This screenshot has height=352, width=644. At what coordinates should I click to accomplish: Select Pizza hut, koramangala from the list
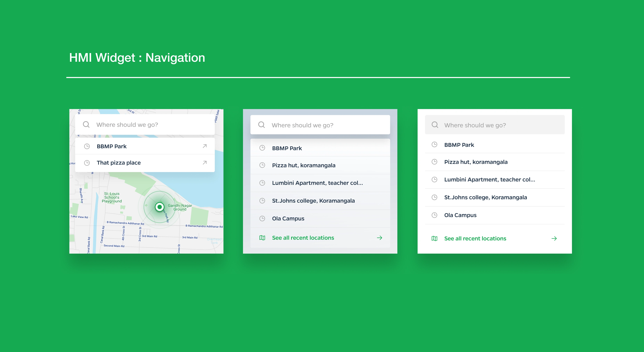[x=303, y=165]
